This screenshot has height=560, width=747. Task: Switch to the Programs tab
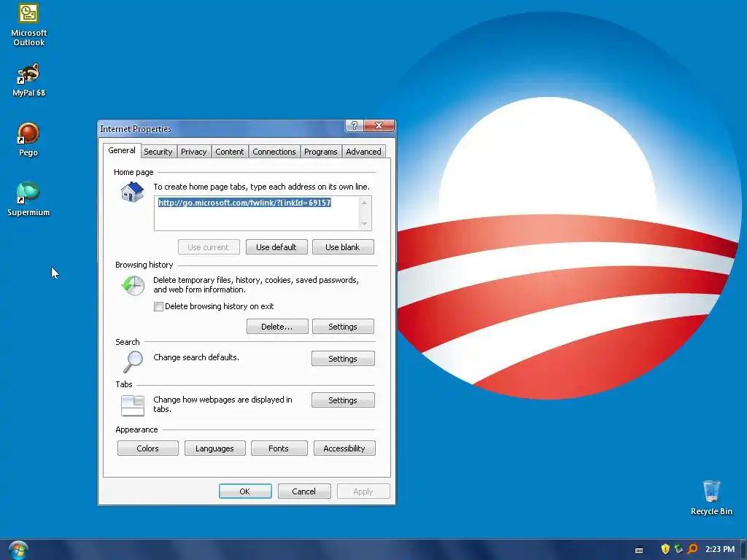pyautogui.click(x=321, y=152)
